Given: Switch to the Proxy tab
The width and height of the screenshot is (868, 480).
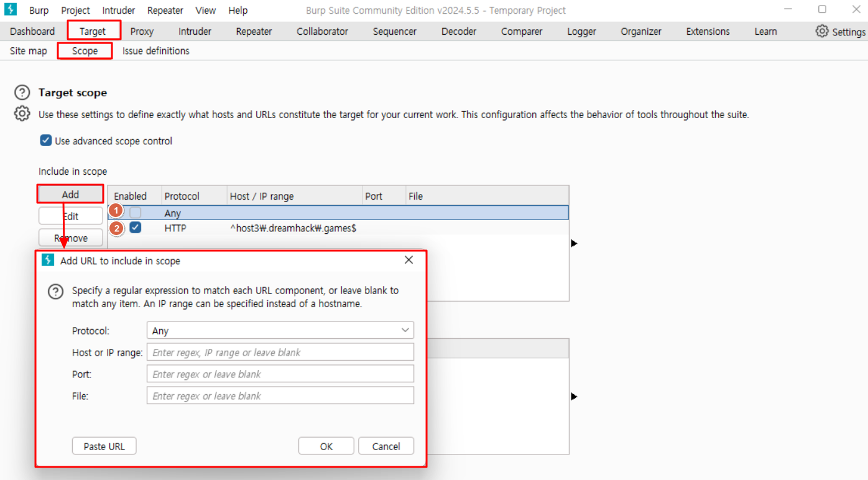Looking at the screenshot, I should 142,31.
